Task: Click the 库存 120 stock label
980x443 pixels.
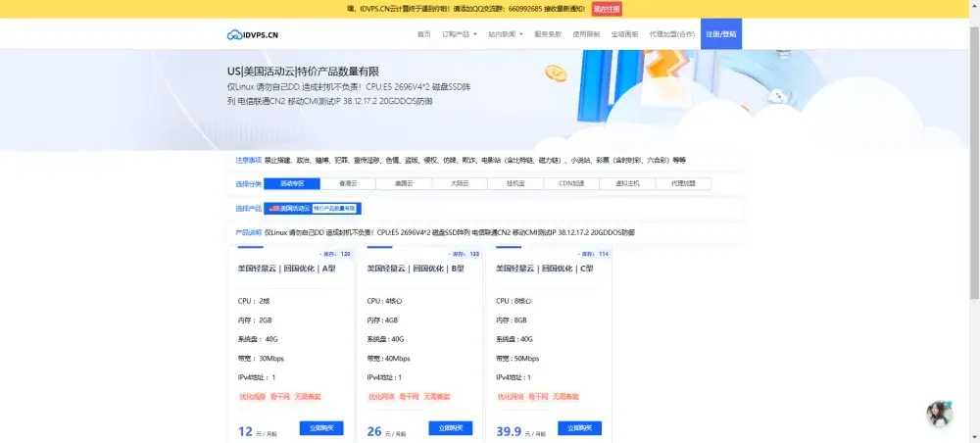Action: click(336, 254)
